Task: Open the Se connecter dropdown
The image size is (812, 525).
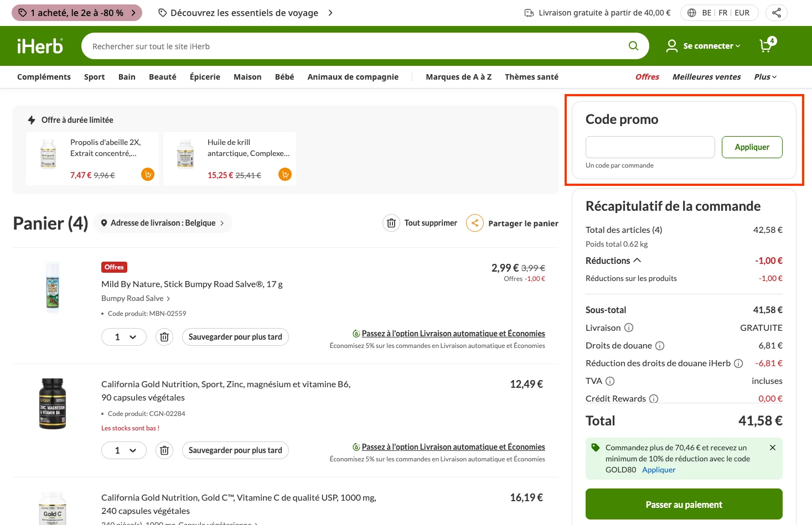Action: point(711,46)
